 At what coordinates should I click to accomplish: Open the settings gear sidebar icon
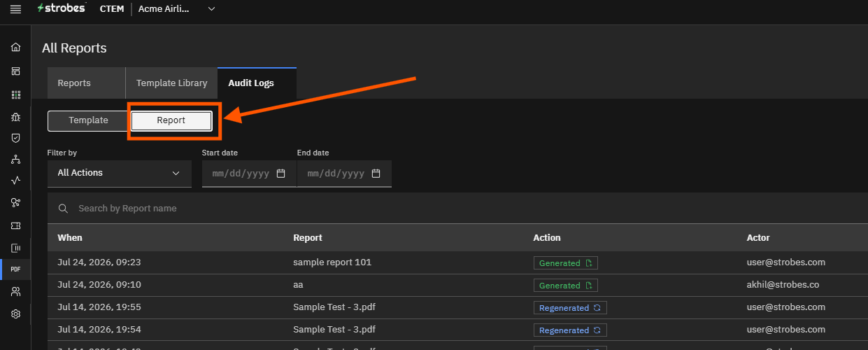pyautogui.click(x=15, y=314)
